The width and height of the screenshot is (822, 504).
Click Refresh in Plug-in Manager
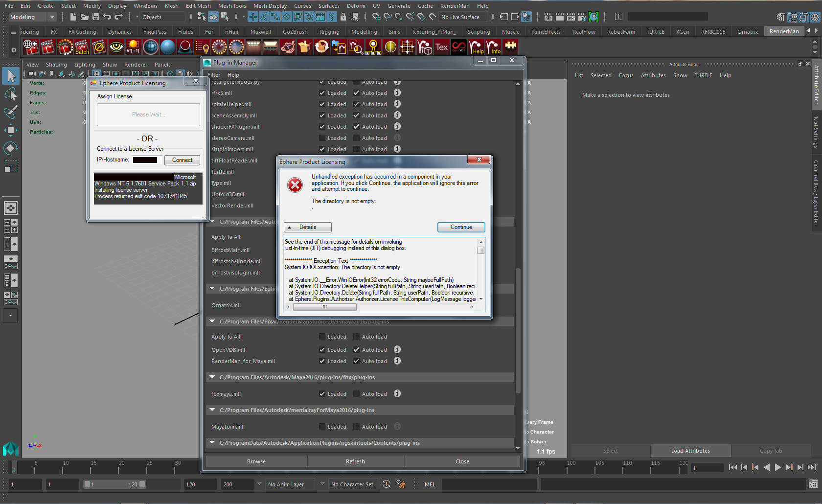coord(355,461)
